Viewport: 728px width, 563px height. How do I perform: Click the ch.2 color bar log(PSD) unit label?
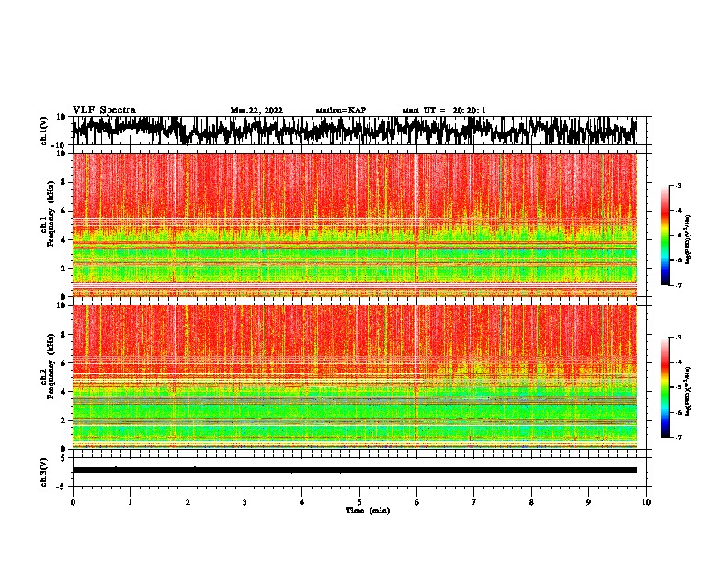pyautogui.click(x=688, y=391)
